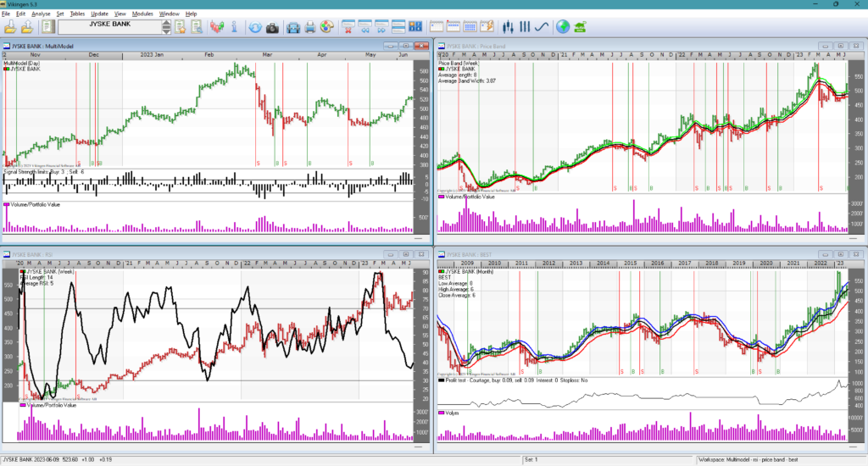Open the File menu
Image resolution: width=868 pixels, height=466 pixels.
(x=6, y=14)
